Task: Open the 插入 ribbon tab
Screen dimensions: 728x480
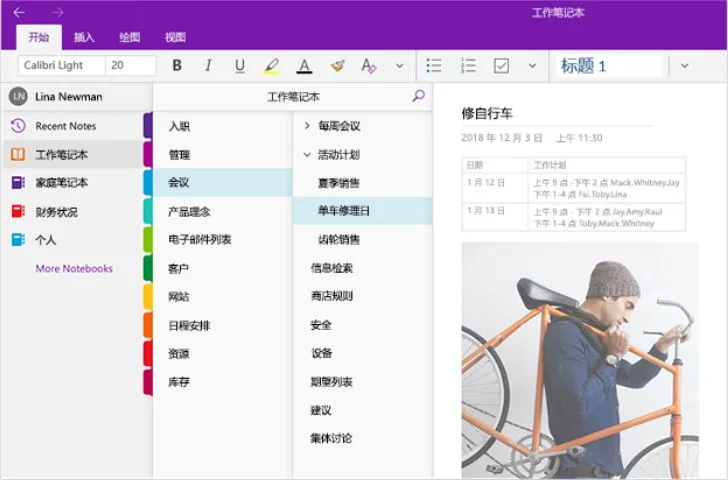Action: 84,37
